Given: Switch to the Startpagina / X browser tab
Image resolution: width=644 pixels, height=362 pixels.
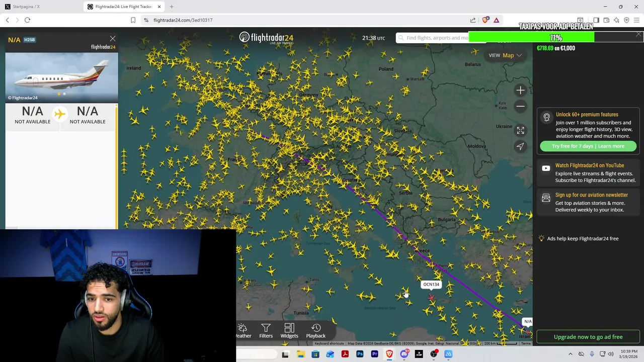Looking at the screenshot, I should pos(40,7).
